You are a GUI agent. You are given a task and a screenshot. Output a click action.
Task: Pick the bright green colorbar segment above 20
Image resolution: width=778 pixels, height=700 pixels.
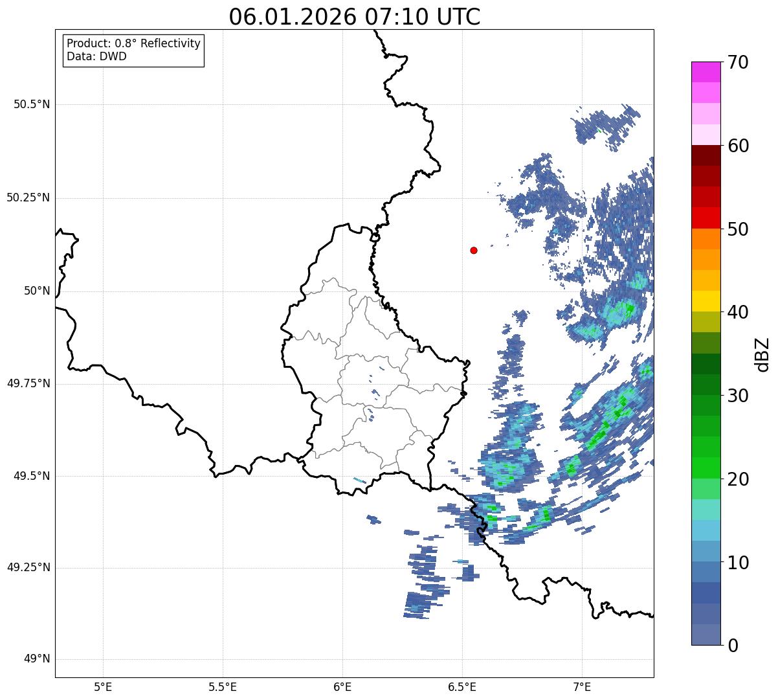pos(706,468)
